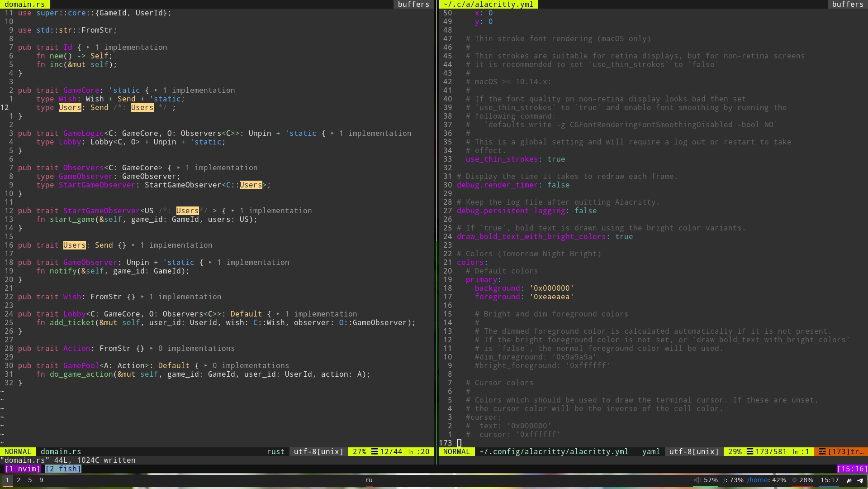This screenshot has height=489, width=868.
Task: Switch to workspace 5
Action: (x=30, y=480)
